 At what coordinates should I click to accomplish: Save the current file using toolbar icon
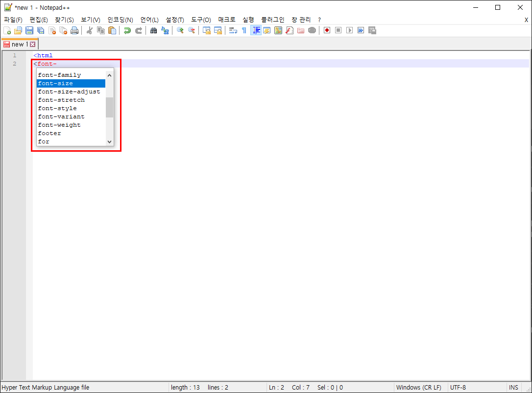29,30
